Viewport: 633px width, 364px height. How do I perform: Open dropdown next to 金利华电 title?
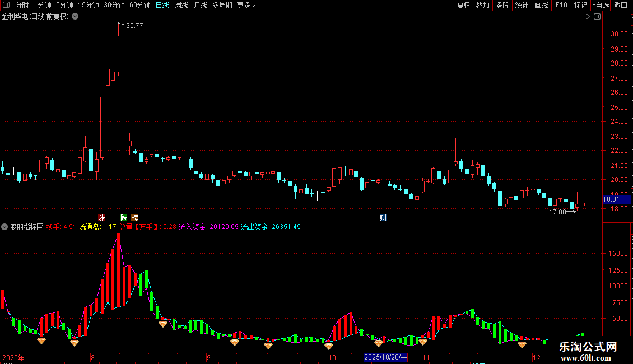click(x=75, y=17)
